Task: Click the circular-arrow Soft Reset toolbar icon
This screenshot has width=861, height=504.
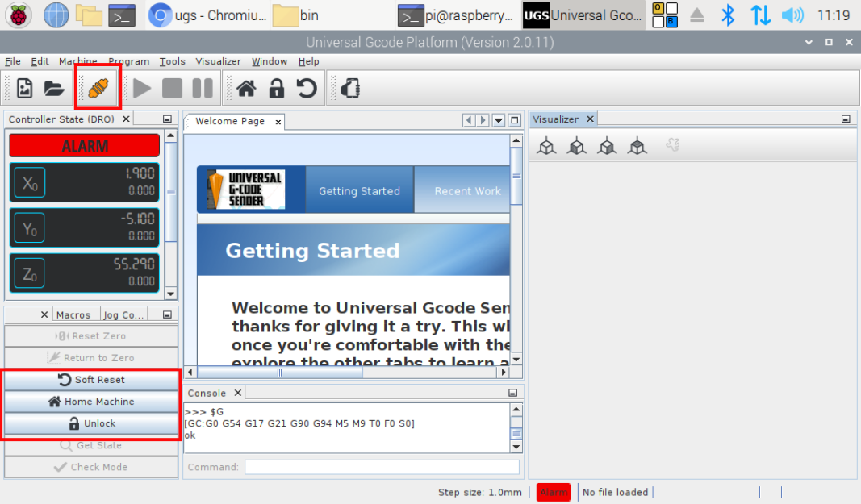Action: [x=307, y=89]
